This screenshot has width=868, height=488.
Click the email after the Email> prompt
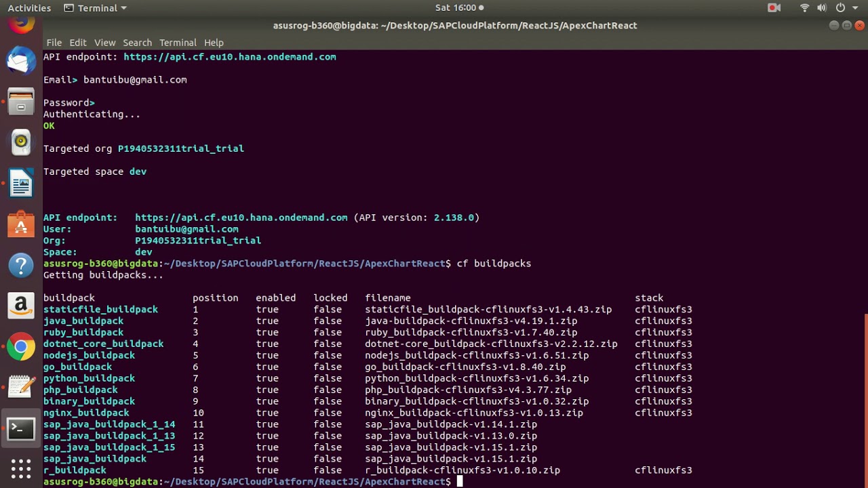(x=135, y=80)
